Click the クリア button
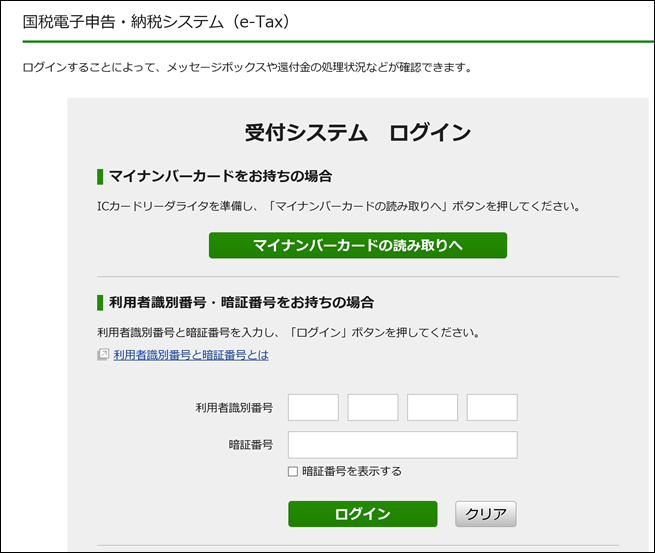The image size is (655, 553). pos(486,514)
